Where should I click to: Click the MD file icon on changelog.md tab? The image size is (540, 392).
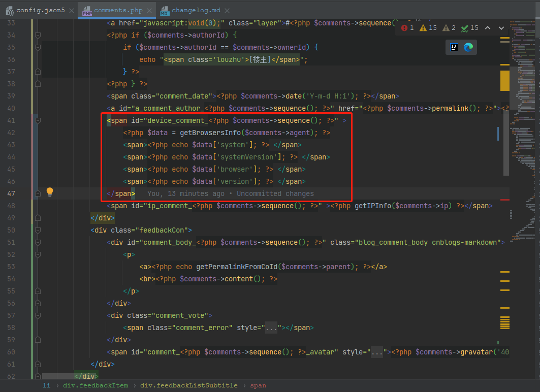tap(165, 11)
